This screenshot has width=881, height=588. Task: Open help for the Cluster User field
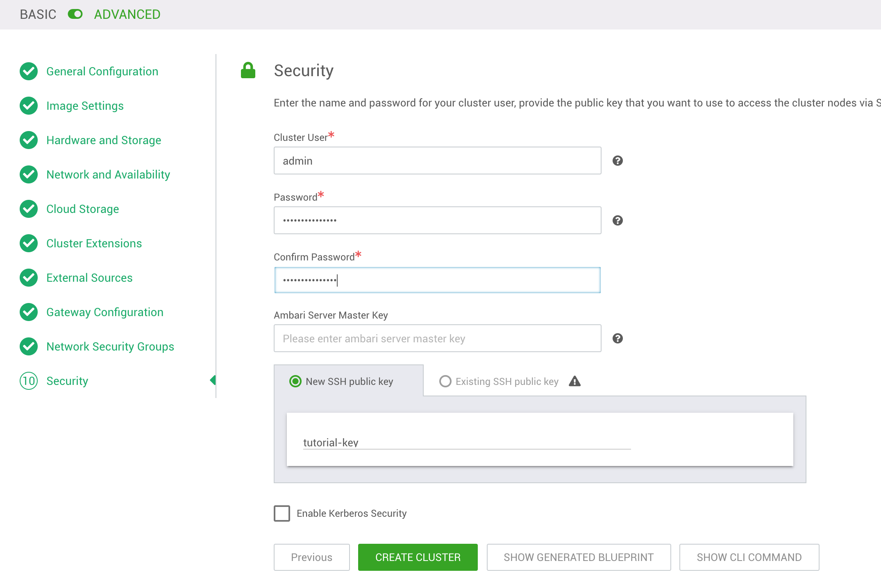pyautogui.click(x=617, y=161)
